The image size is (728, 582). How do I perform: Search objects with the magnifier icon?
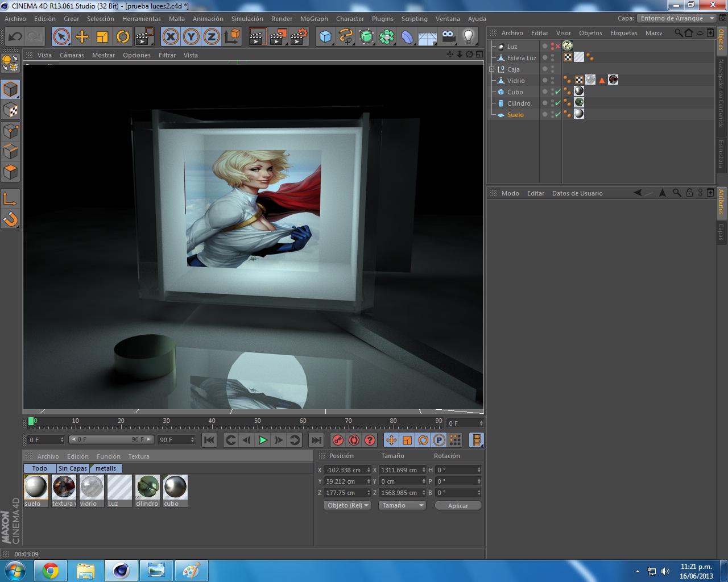pyautogui.click(x=679, y=33)
